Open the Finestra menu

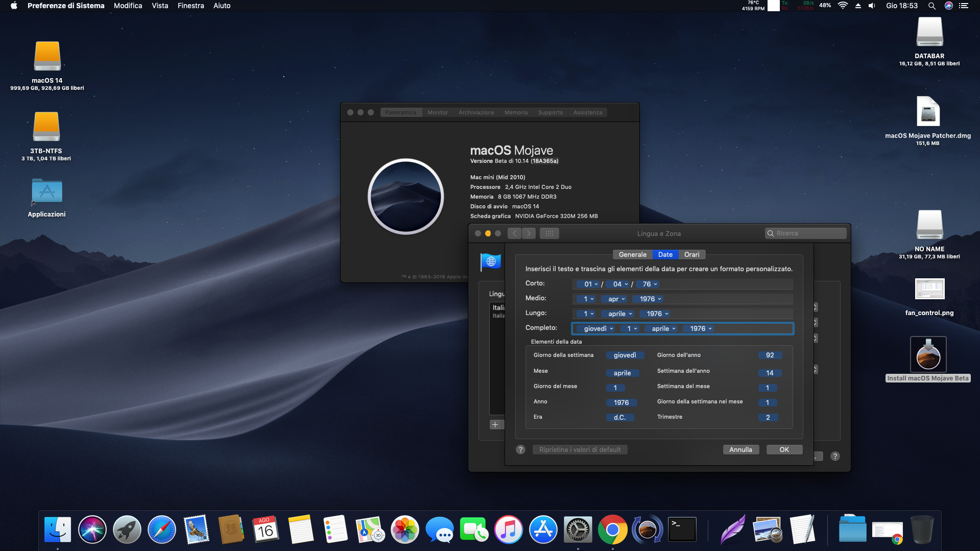[190, 6]
